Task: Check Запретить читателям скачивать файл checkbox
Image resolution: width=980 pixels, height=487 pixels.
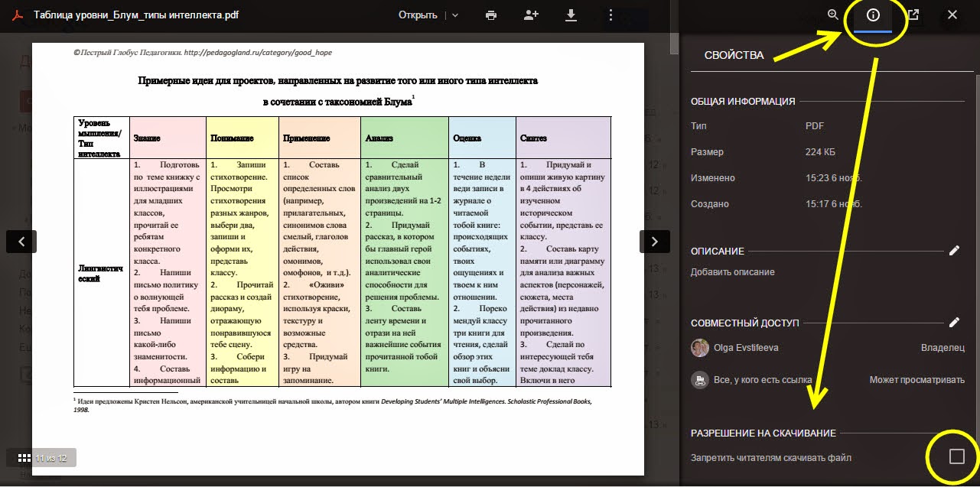Action: point(956,456)
